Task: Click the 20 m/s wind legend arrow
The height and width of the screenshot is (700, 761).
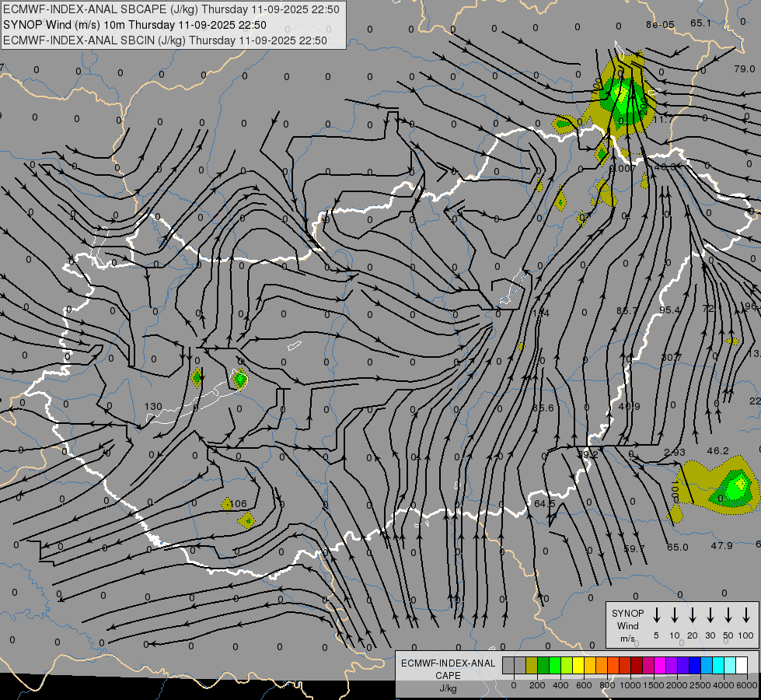Action: [693, 615]
